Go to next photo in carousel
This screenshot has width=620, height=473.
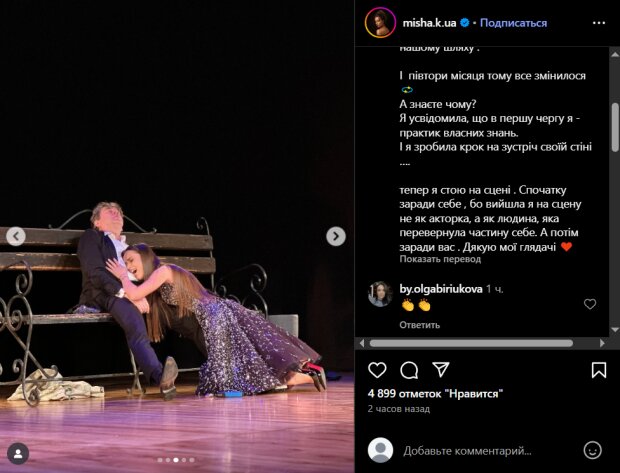[336, 236]
